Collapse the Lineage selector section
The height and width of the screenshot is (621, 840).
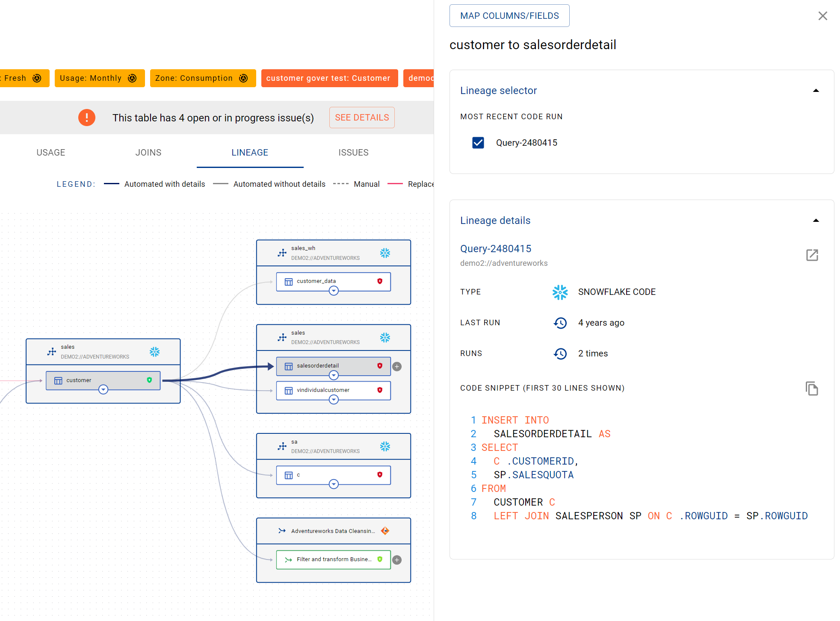[x=816, y=91]
